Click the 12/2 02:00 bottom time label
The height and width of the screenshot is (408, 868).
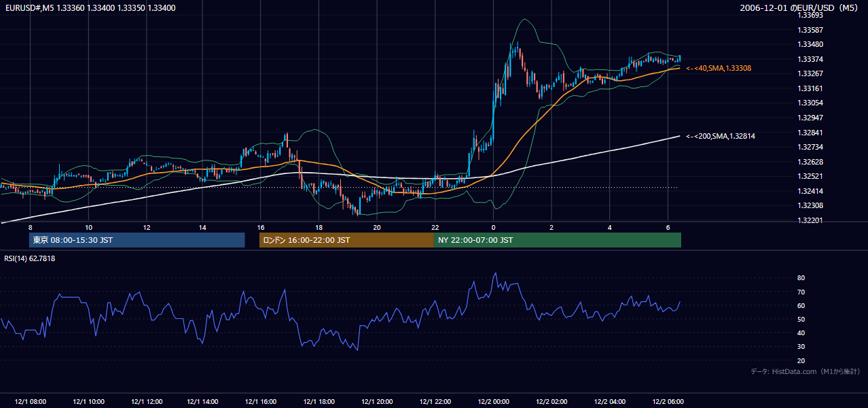click(551, 401)
